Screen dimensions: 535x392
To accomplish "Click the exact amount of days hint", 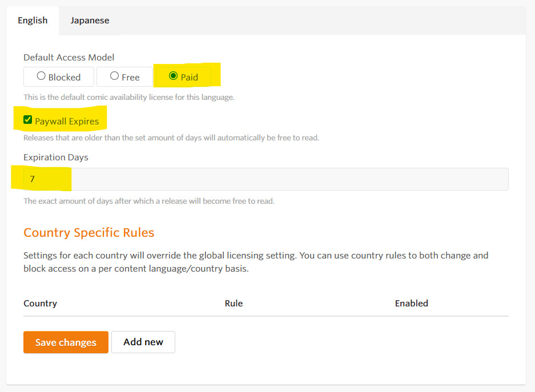I will pos(149,201).
